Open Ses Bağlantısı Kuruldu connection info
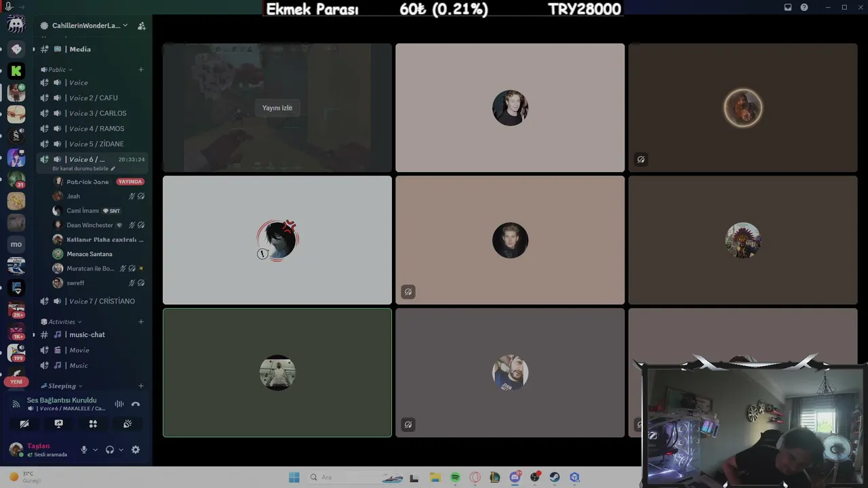Image resolution: width=868 pixels, height=488 pixels. (62, 400)
